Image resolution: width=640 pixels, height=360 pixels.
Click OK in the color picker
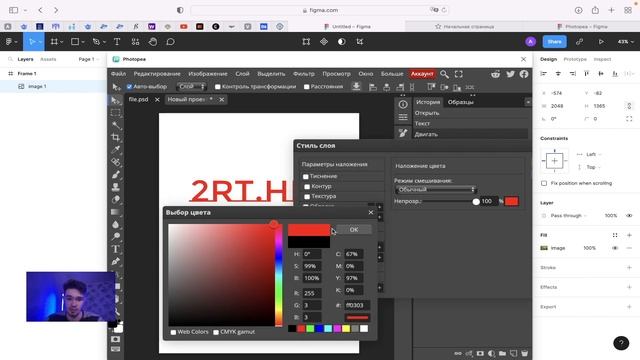pos(354,229)
